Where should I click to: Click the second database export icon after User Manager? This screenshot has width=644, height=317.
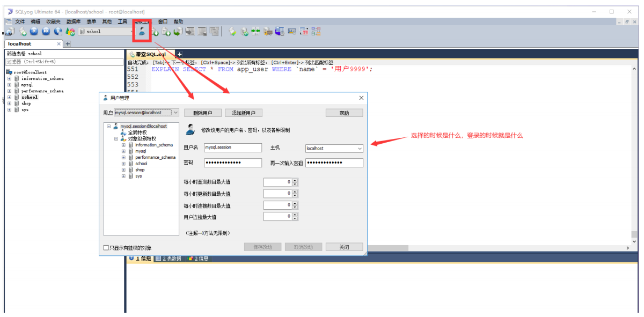tap(166, 32)
